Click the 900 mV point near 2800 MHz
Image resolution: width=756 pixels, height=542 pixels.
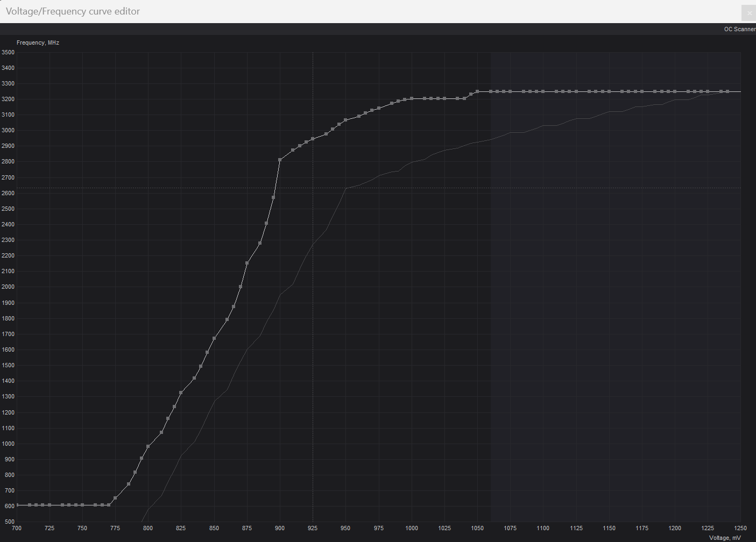[x=280, y=160]
